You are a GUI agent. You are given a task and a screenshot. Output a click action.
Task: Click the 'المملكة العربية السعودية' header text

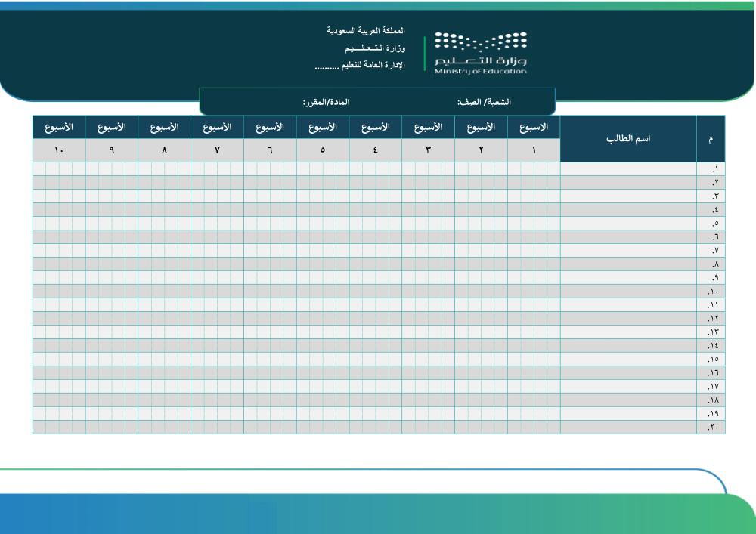tap(366, 31)
